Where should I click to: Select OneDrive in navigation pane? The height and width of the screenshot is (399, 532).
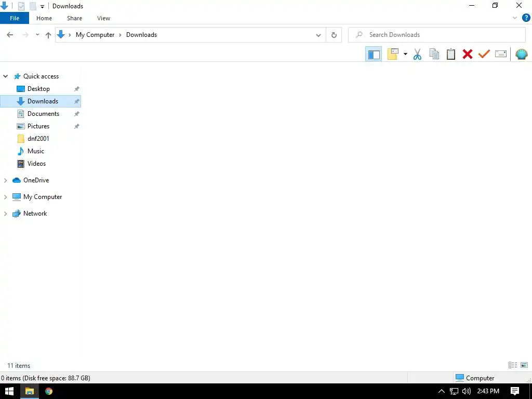point(36,180)
